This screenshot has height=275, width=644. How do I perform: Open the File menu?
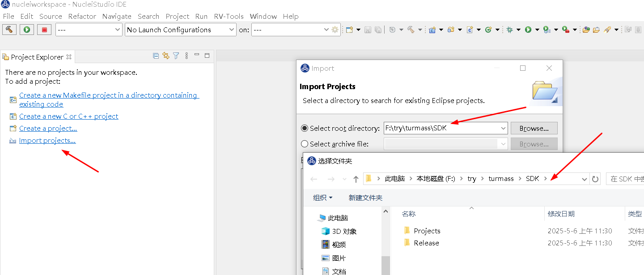(x=8, y=16)
